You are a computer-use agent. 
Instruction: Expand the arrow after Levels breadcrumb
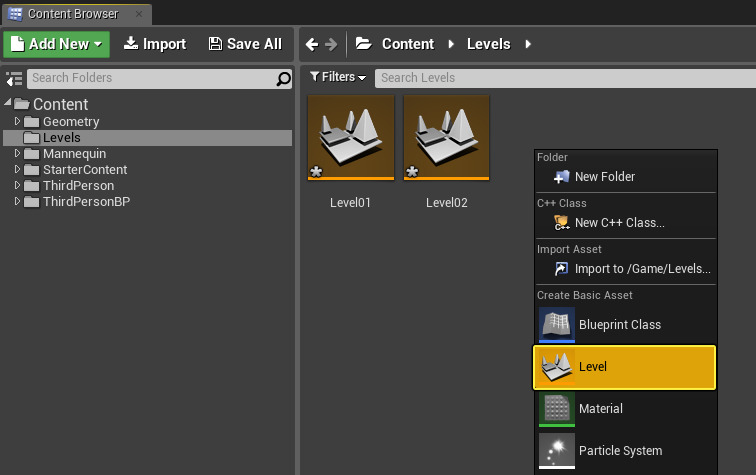(x=528, y=44)
